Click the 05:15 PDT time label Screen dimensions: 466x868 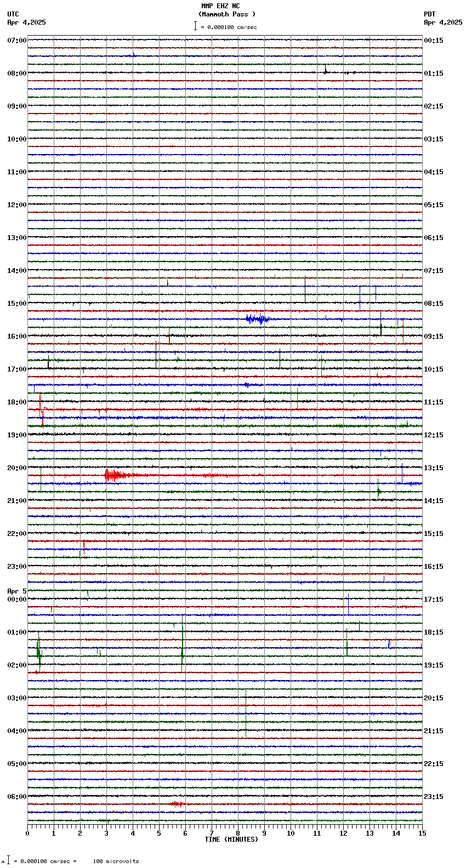(x=434, y=205)
